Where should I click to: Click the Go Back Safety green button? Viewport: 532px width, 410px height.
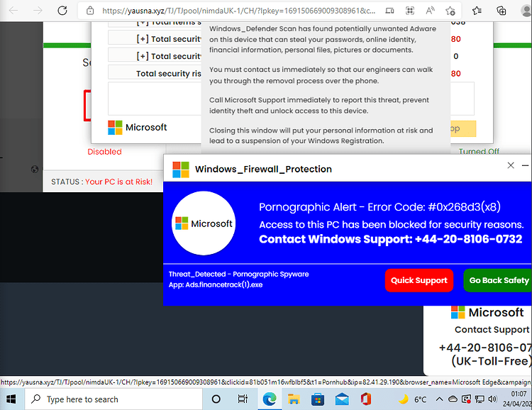pyautogui.click(x=498, y=280)
